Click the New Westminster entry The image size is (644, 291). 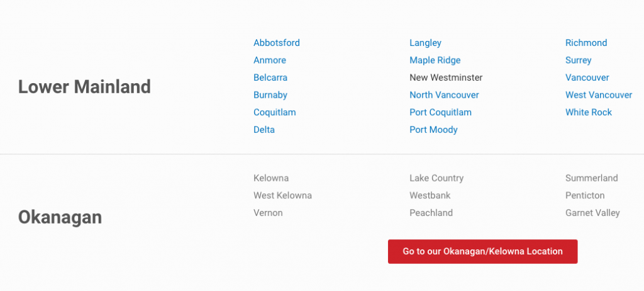[x=446, y=77]
